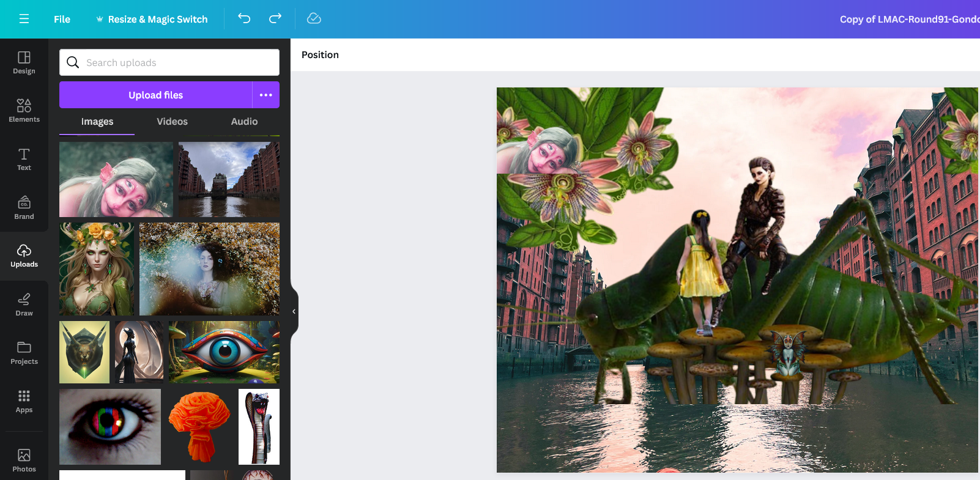Open the Projects panel
The image size is (980, 480).
tap(24, 353)
